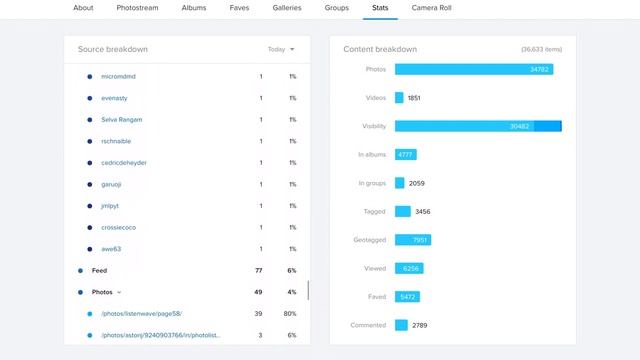640x360 pixels.
Task: Click the bullet dot beside micromdmd
Action: [90, 76]
